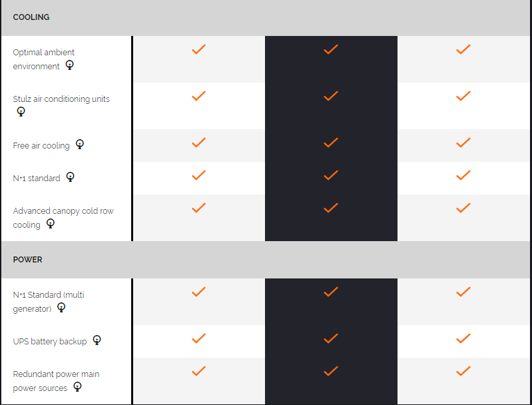This screenshot has height=405, width=532.
Task: Click dark-column checkmark for N+1 standard cooling
Action: coord(331,175)
